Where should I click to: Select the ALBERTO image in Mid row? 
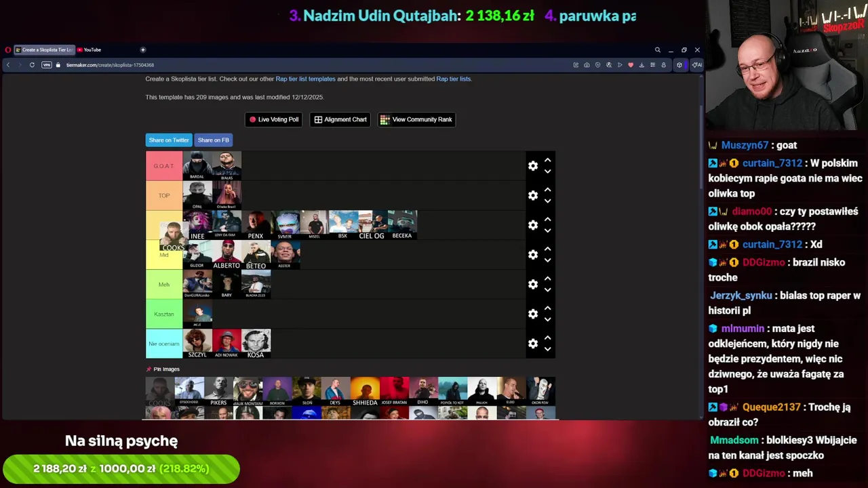click(x=226, y=255)
